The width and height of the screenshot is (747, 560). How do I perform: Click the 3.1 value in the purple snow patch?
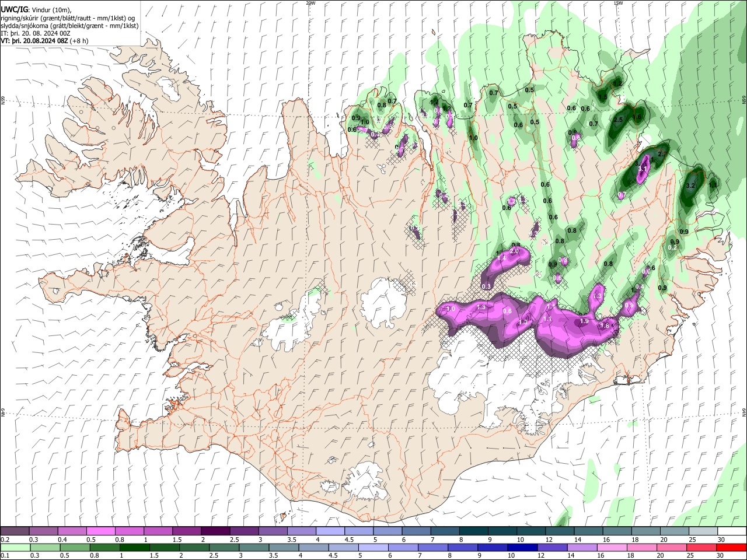[x=643, y=169]
